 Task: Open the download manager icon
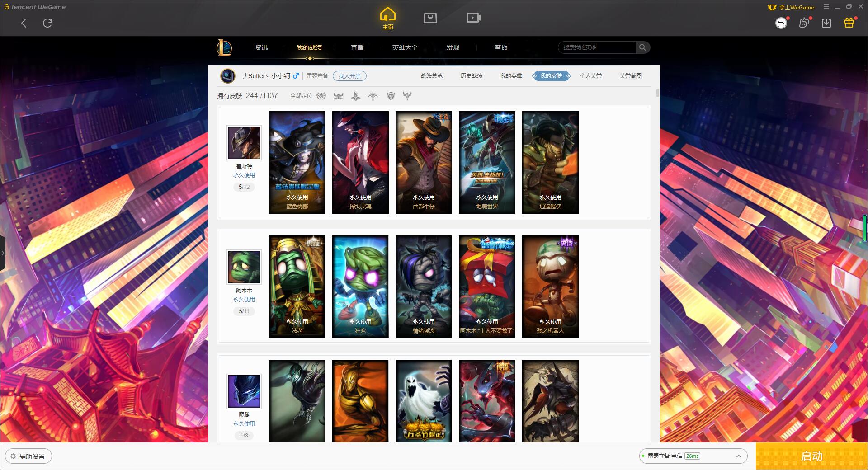point(826,23)
